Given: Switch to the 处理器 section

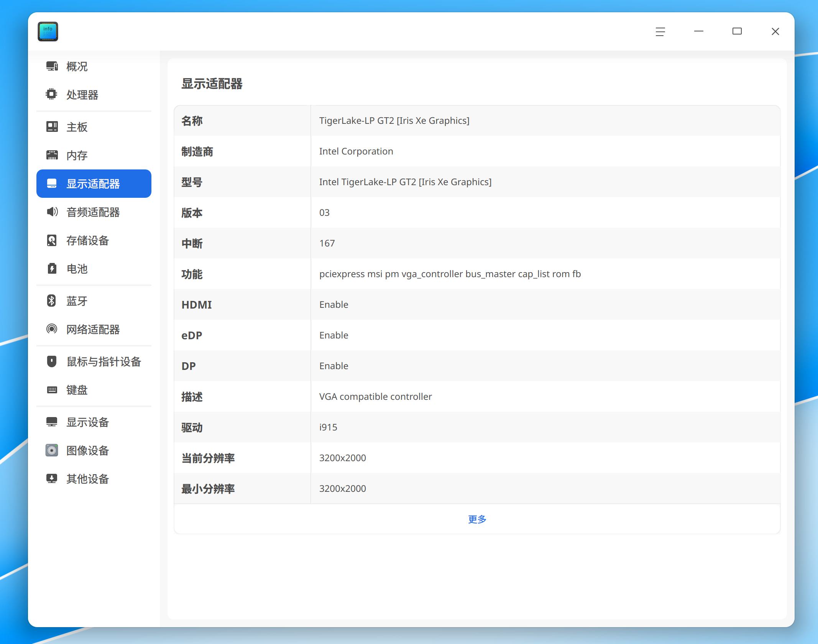Looking at the screenshot, I should tap(94, 94).
